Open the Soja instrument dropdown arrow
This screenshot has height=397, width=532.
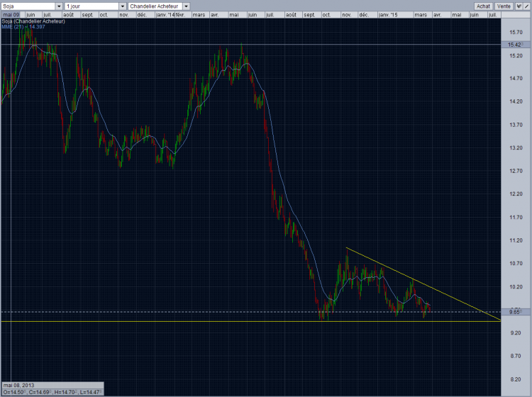[59, 6]
